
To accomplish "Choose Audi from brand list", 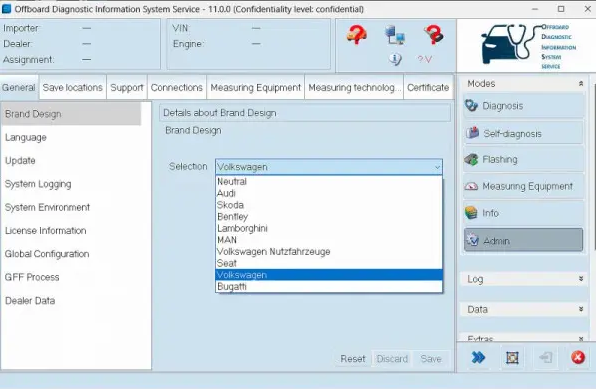I will click(x=329, y=193).
